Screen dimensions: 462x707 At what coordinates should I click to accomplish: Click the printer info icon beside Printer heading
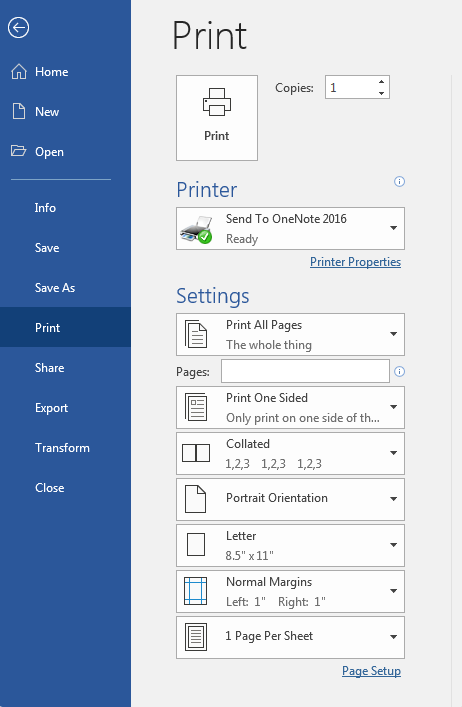click(399, 181)
